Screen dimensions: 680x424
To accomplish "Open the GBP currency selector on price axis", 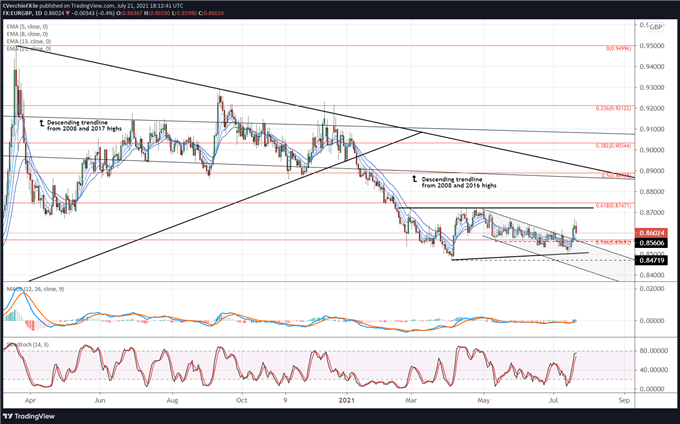I will coord(656,27).
